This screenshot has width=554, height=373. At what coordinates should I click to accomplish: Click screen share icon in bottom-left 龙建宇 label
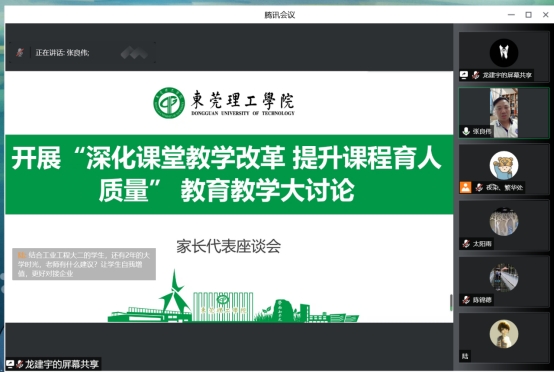click(x=10, y=364)
